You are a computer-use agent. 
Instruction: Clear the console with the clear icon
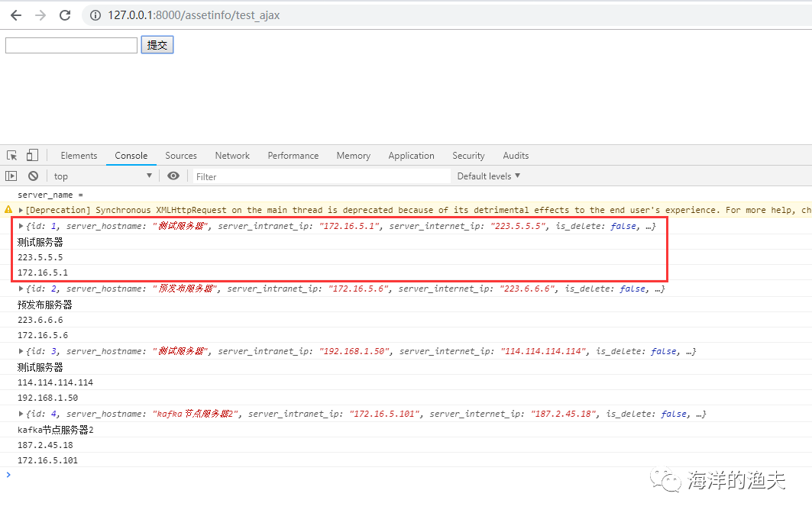[33, 176]
